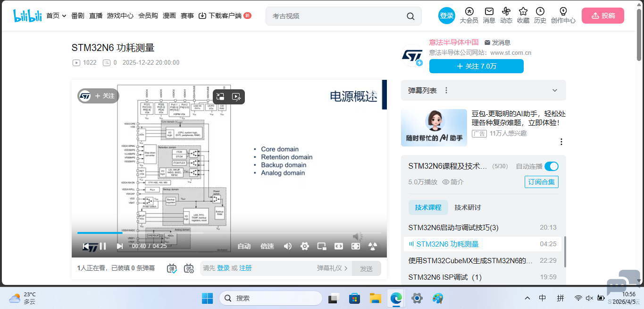Open the 番剧 nav item

pos(78,16)
